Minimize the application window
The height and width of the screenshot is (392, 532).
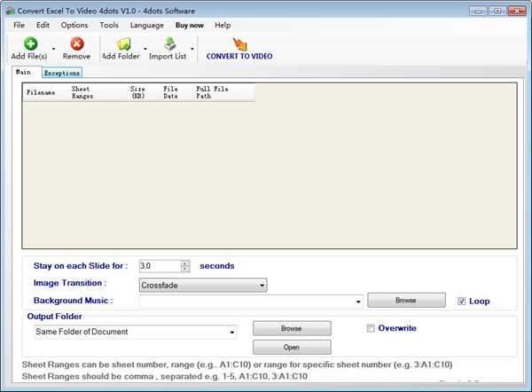[478, 11]
